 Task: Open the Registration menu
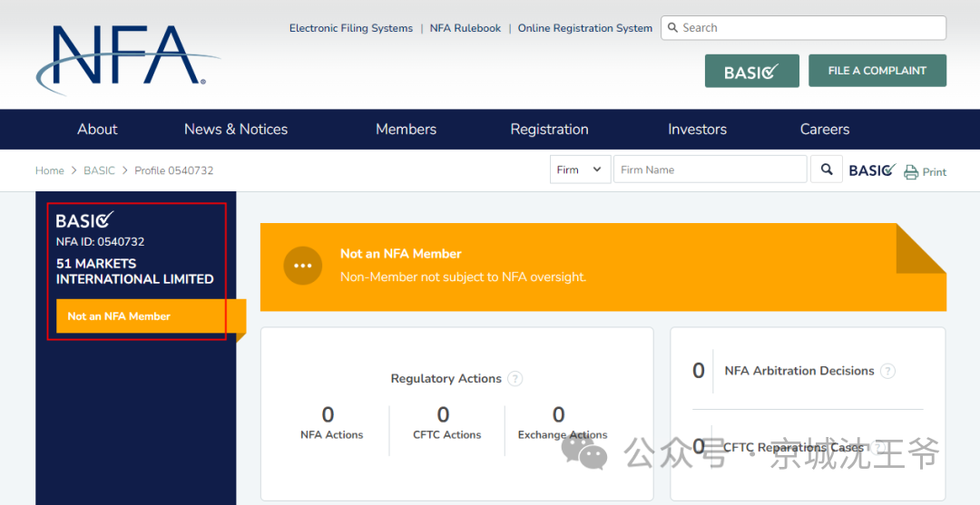(549, 130)
